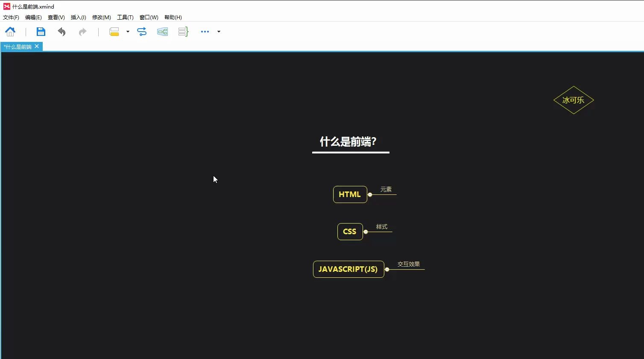Close the 什么是前端 tab
This screenshot has width=644, height=359.
coord(37,46)
